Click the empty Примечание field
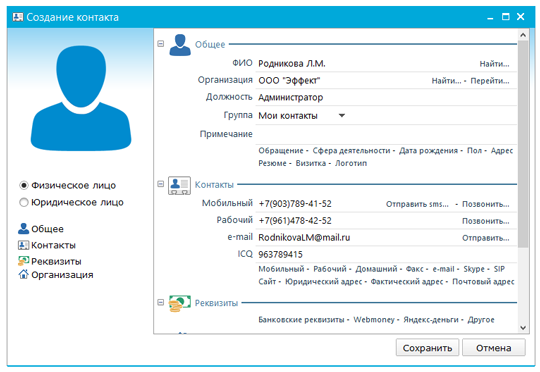Viewport: 540px width, 372px height. coord(386,134)
